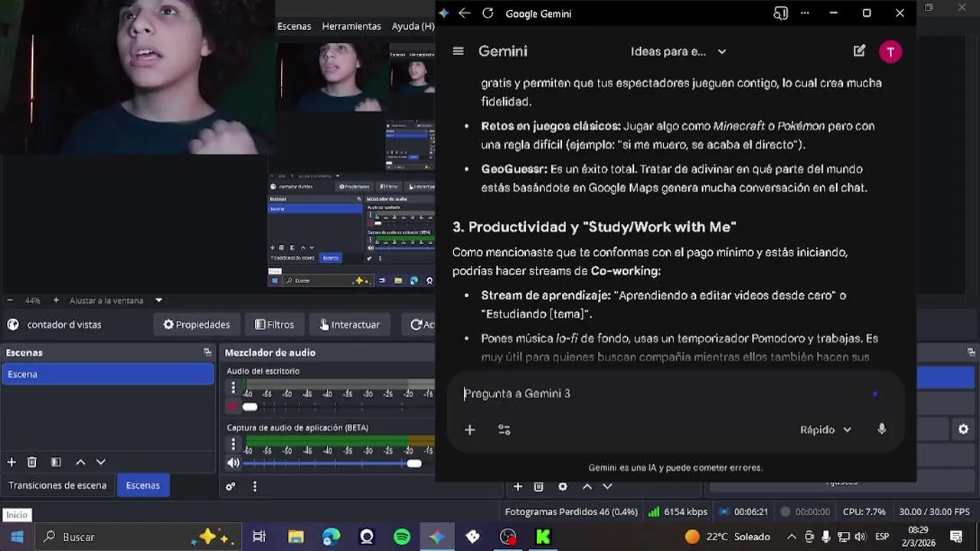
Task: Switch to Transiciones de escena tab
Action: click(x=57, y=485)
